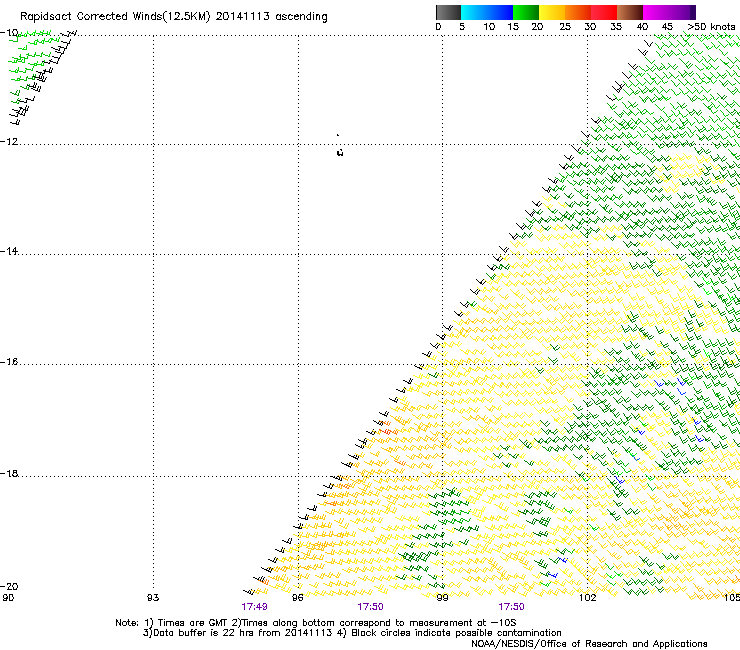Click the '>50 knots' legend label
This screenshot has height=650, width=740.
(x=711, y=27)
